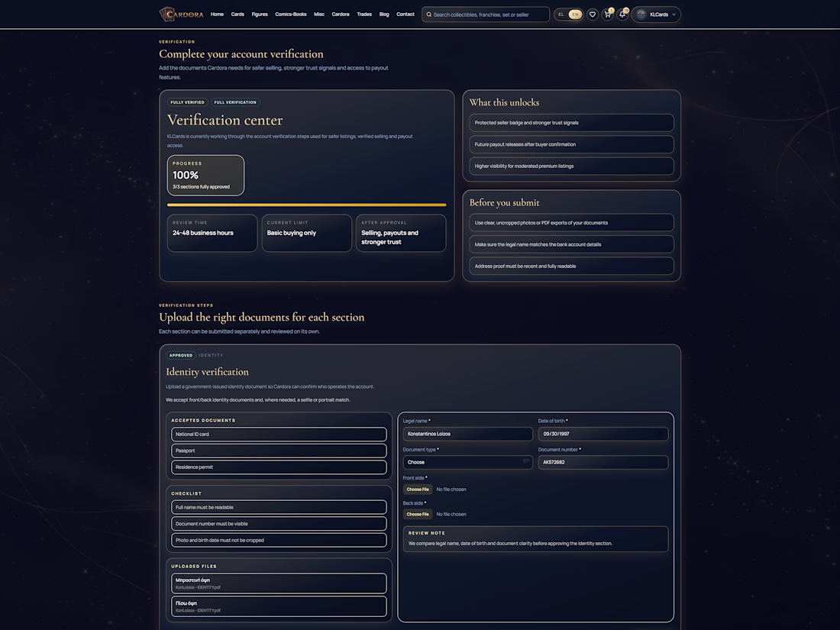Expand the KLCards account dropdown
Screen dimensions: 840x630
click(x=656, y=15)
